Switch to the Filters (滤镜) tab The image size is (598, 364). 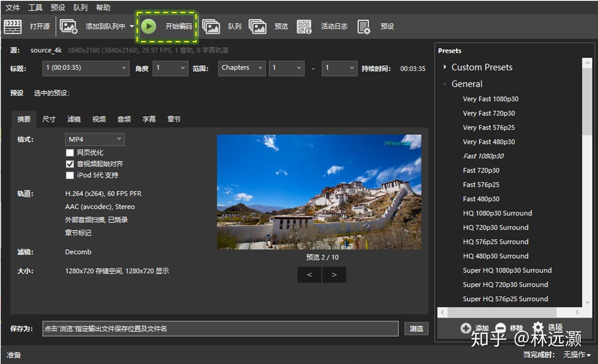pos(74,119)
